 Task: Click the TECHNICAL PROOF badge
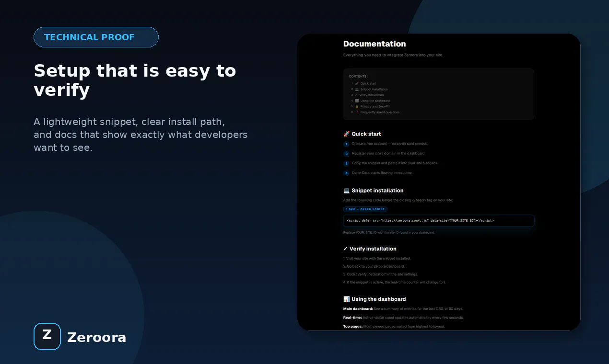click(x=96, y=37)
